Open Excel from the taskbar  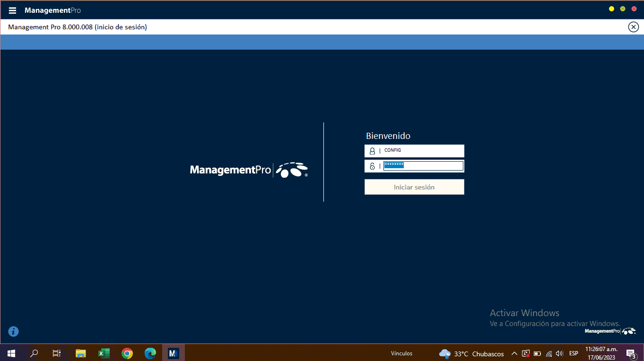[x=104, y=353]
